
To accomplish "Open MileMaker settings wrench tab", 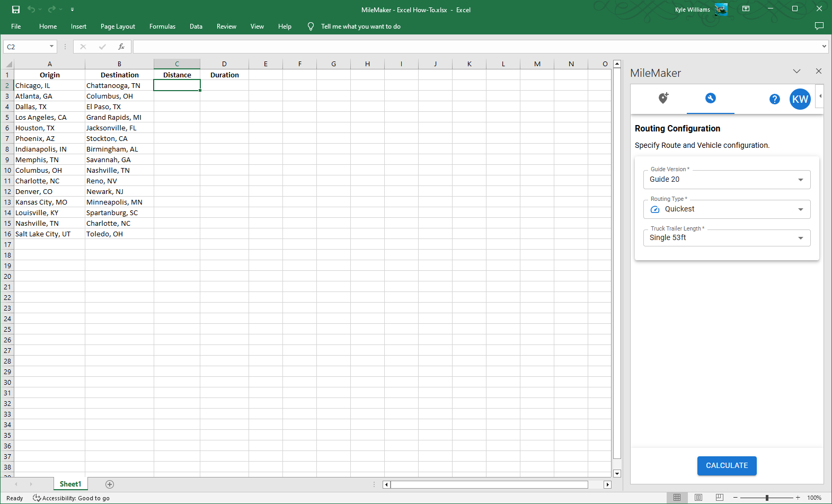I will click(711, 98).
